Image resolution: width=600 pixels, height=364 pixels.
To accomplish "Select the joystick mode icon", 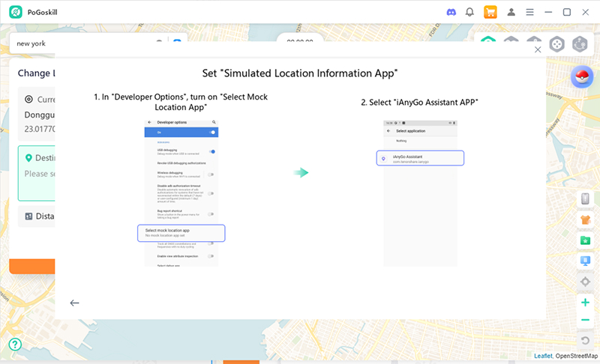I will (x=556, y=44).
